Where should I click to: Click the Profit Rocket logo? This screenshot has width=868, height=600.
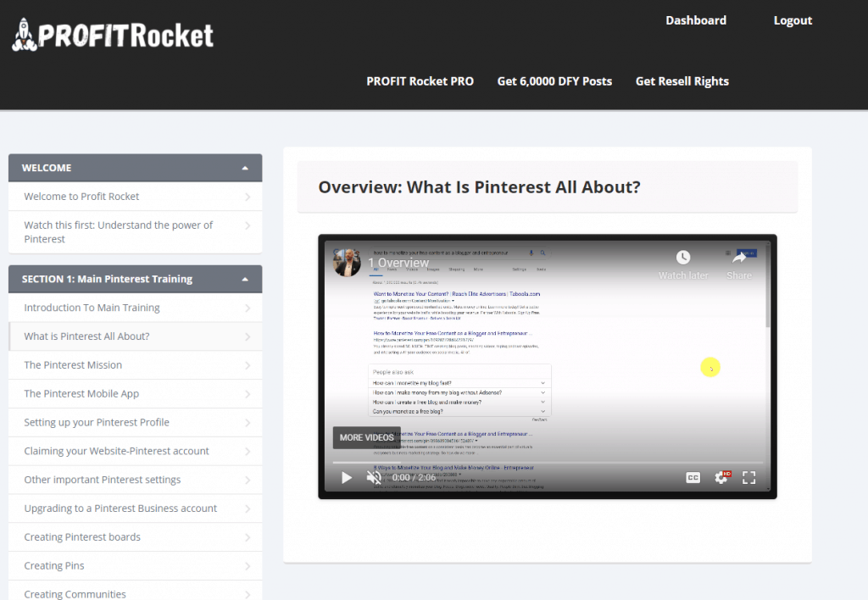click(113, 34)
